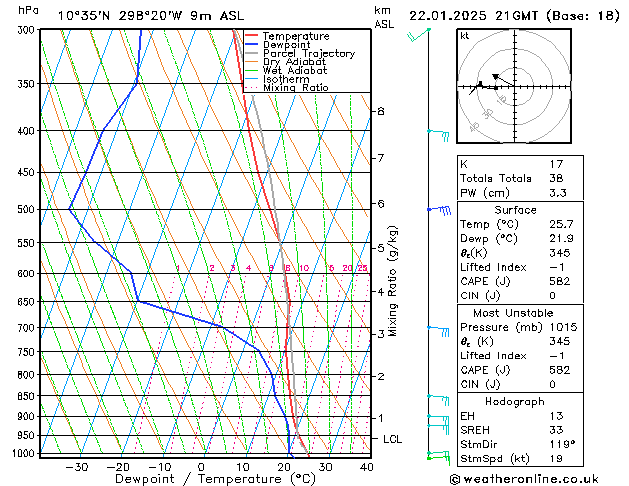
Task: Click the K index value 17
Action: (x=556, y=164)
